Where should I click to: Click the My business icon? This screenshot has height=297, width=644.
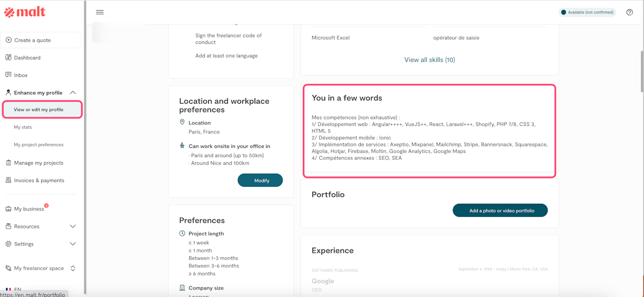(x=9, y=209)
